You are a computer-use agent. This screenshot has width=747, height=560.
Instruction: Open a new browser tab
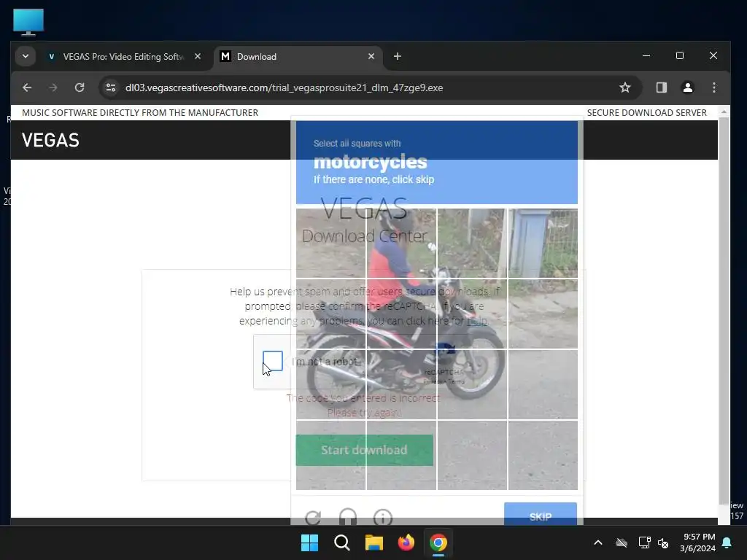tap(398, 57)
